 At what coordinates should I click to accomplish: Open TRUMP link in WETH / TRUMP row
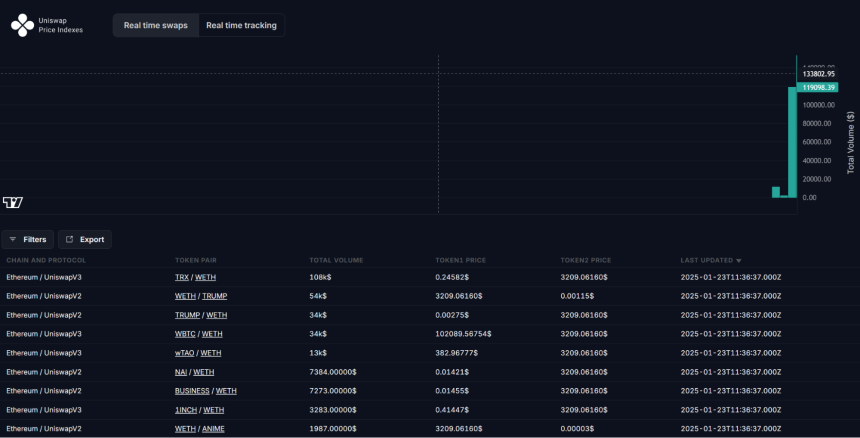pos(214,296)
